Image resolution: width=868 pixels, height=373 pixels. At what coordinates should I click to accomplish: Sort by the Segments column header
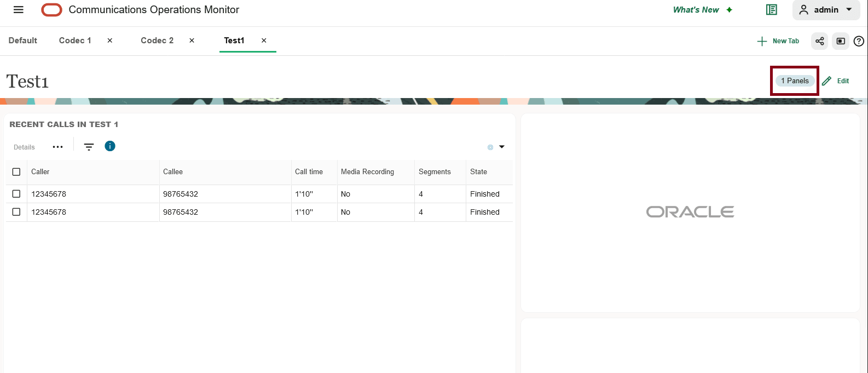point(435,172)
